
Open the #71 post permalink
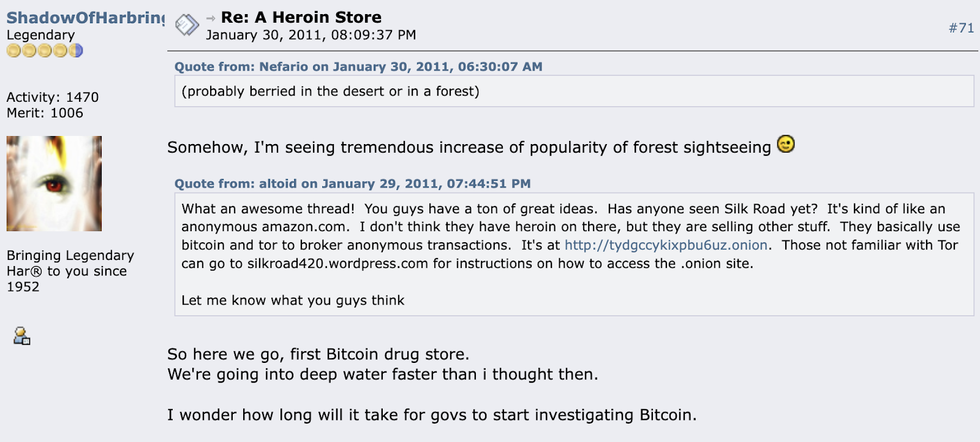click(x=961, y=28)
